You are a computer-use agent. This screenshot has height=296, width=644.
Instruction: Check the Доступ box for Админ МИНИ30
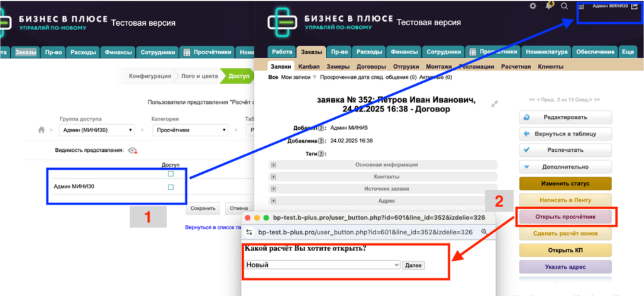point(170,187)
